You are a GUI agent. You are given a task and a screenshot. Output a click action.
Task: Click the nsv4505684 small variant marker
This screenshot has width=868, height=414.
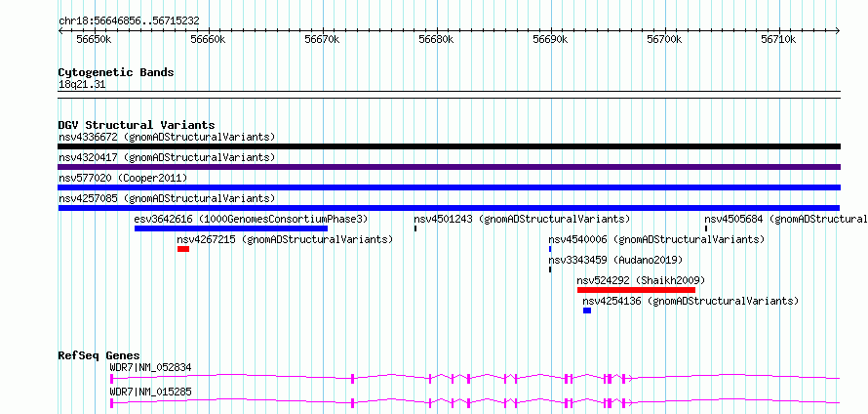tap(706, 228)
